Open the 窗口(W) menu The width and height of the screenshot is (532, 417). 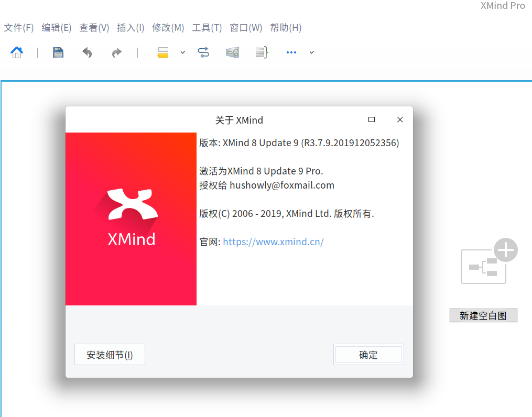pyautogui.click(x=246, y=28)
